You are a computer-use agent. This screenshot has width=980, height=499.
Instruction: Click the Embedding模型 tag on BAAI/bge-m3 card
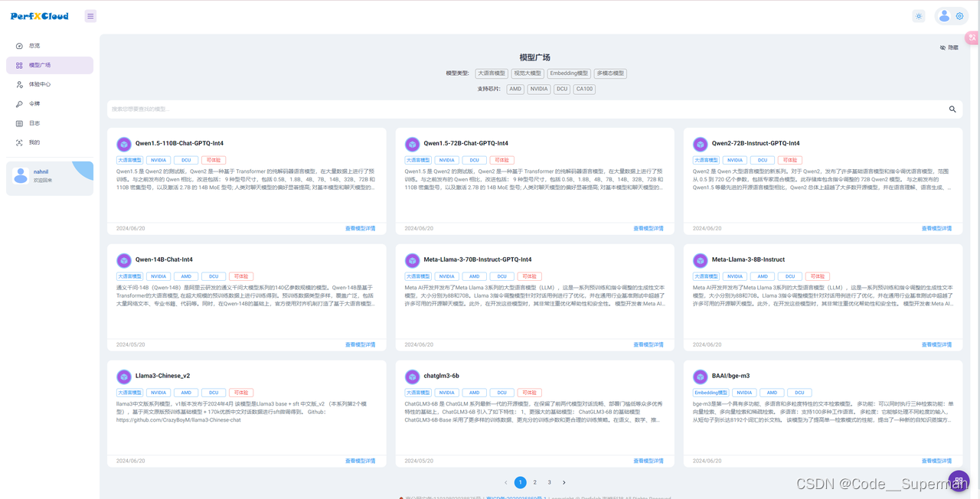click(710, 393)
